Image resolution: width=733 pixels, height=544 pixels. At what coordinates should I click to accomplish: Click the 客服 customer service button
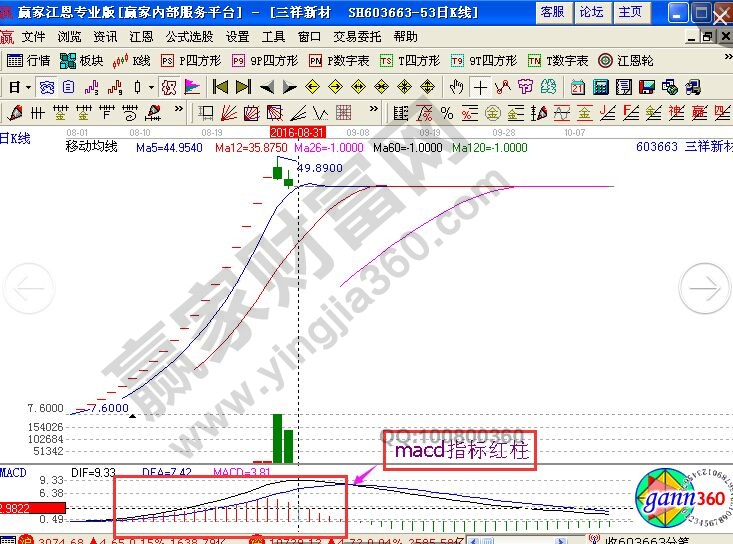click(x=552, y=12)
